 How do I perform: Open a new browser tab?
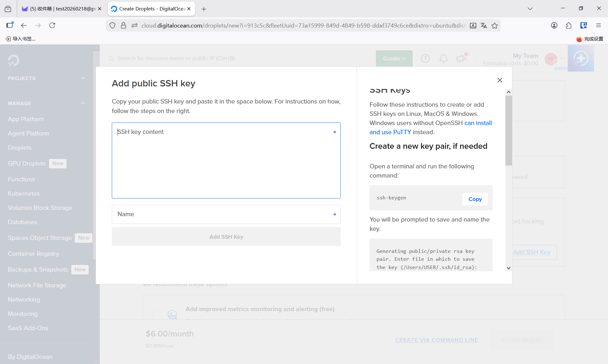pos(204,9)
